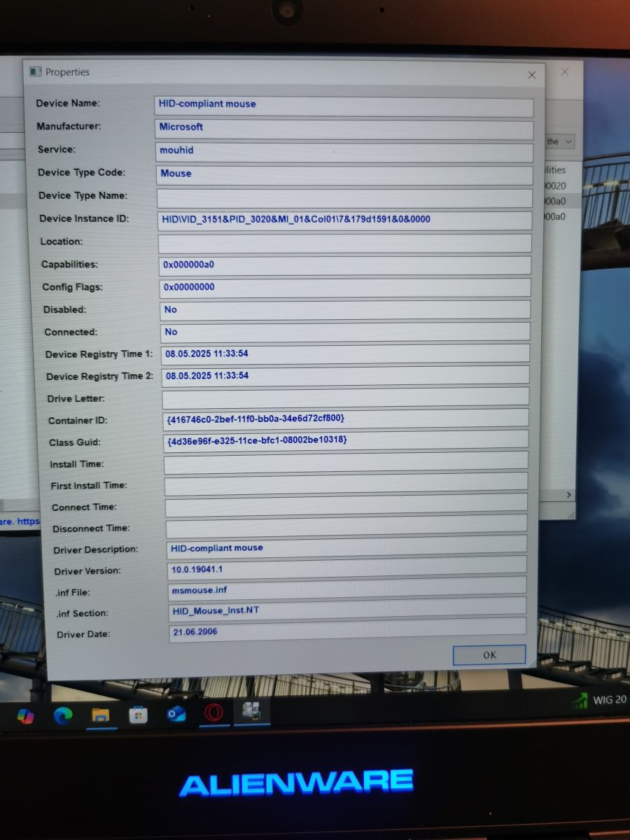Click the Capabilities field 0x000000a0
The image size is (630, 840).
click(x=345, y=266)
